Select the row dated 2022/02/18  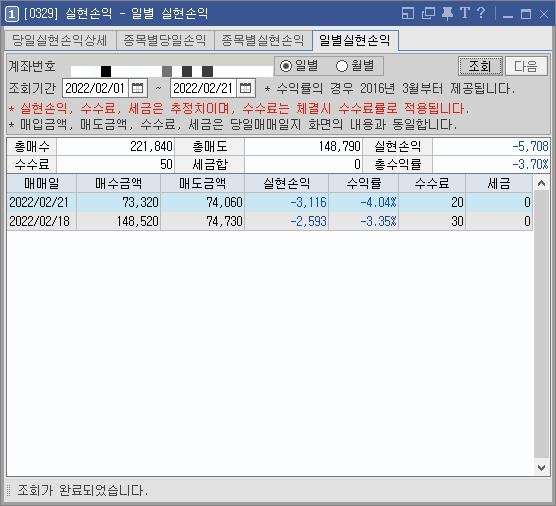tap(269, 221)
